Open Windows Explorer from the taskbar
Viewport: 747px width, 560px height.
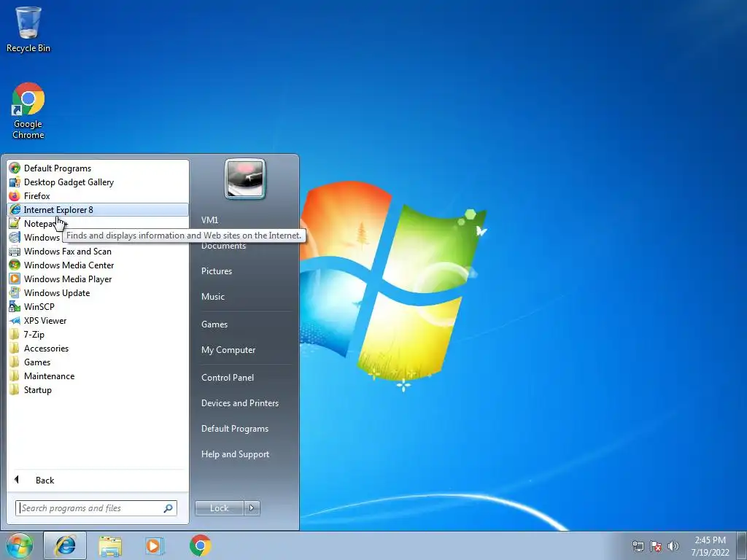click(x=110, y=545)
